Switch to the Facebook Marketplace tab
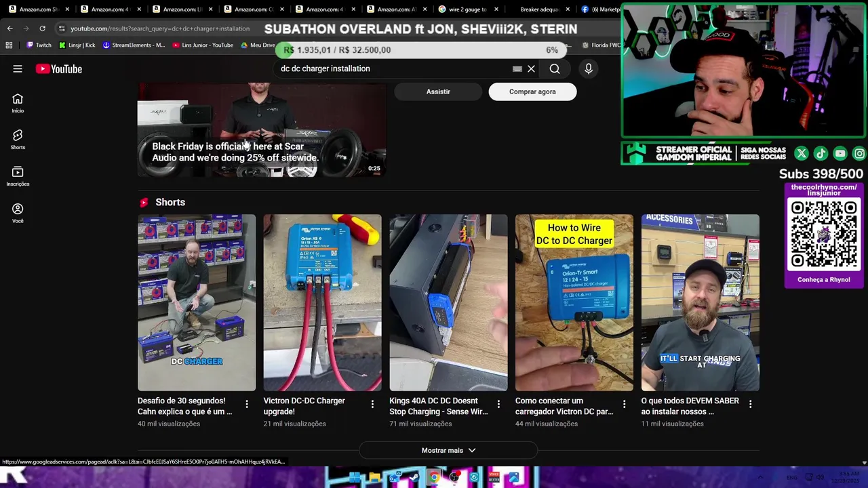This screenshot has width=868, height=488. point(601,9)
